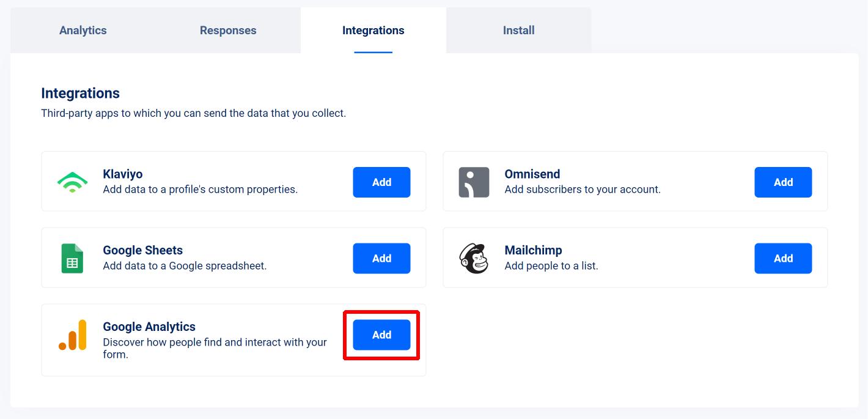This screenshot has width=868, height=419.
Task: Click the Integrations section heading
Action: coord(80,94)
